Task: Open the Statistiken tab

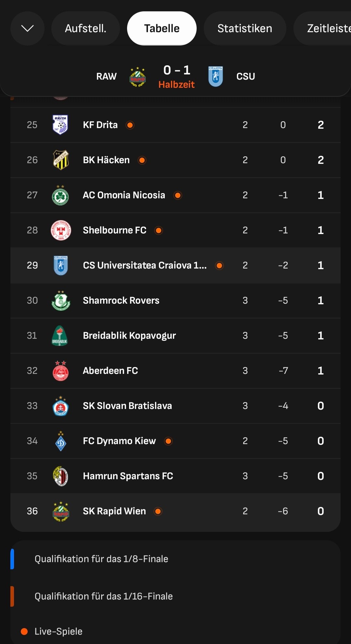Action: coord(245,28)
